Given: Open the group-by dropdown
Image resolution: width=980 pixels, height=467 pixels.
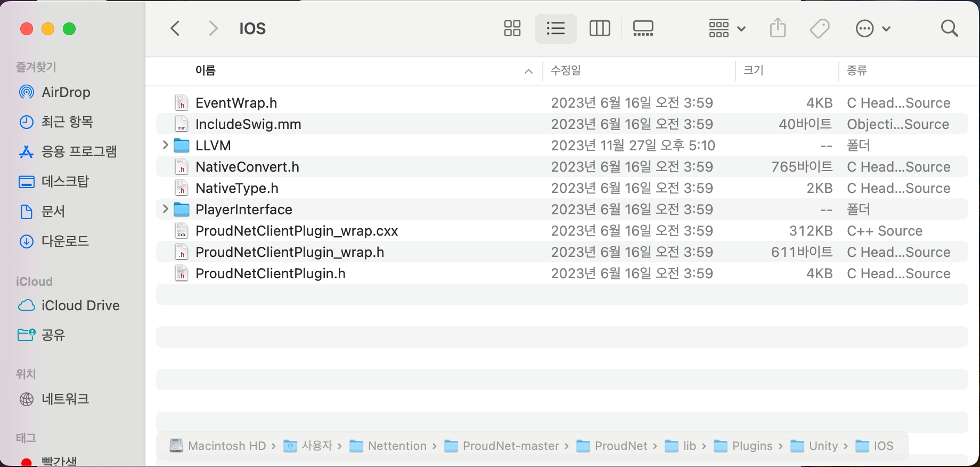Looking at the screenshot, I should 726,28.
